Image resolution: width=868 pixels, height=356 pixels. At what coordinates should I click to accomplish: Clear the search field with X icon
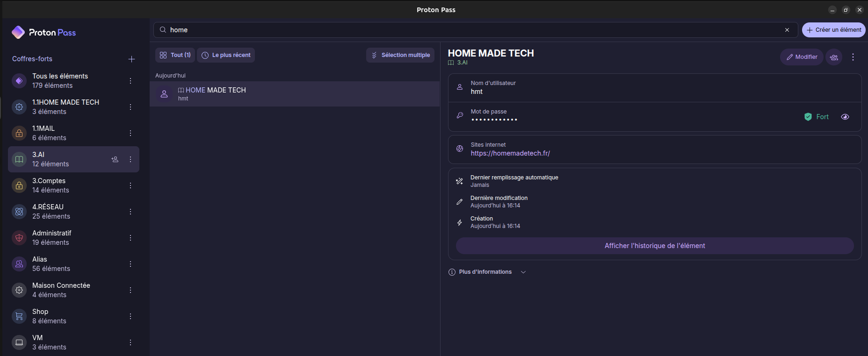[787, 30]
